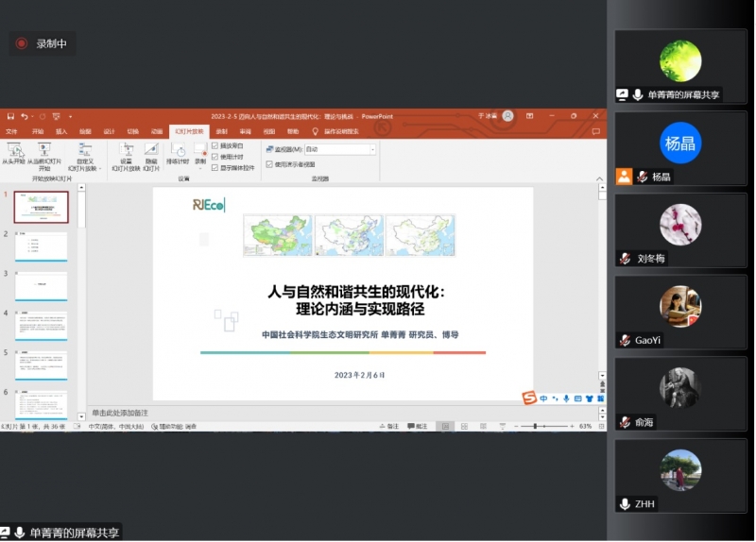Viewport: 756px width, 542px height.
Task: Open the 监视器 monitor dropdown
Action: point(372,149)
